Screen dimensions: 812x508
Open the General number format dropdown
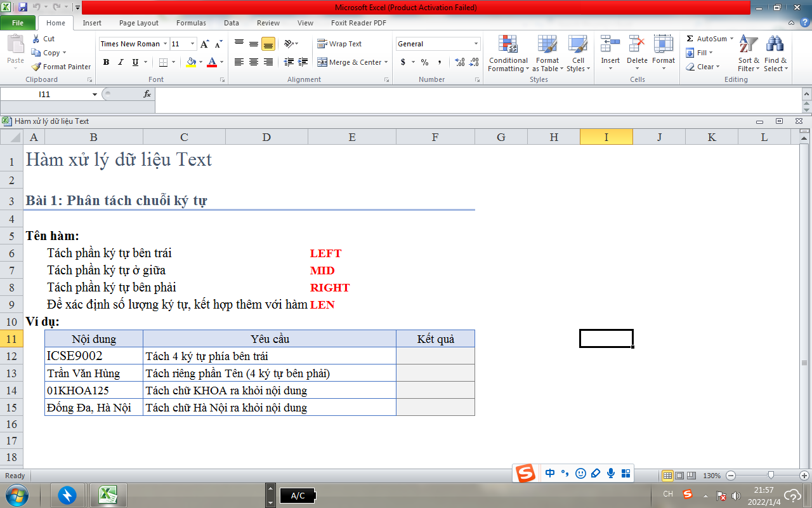tap(476, 44)
